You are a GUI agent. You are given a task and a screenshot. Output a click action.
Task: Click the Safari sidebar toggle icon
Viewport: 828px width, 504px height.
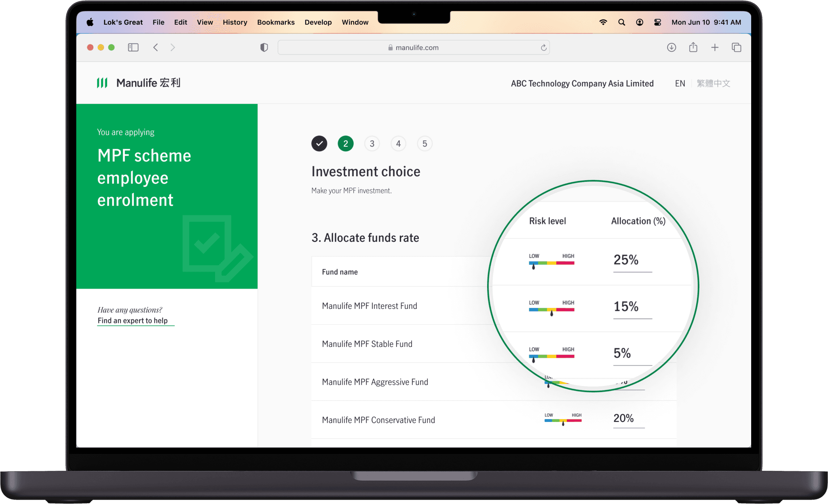(133, 48)
